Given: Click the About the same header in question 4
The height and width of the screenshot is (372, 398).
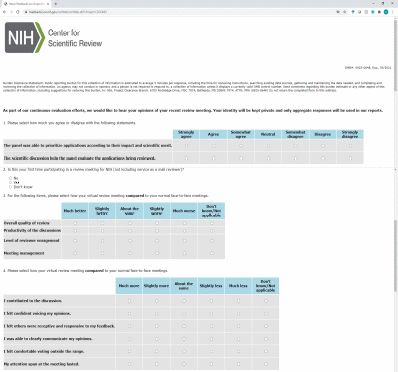Looking at the screenshot, I should tap(184, 286).
